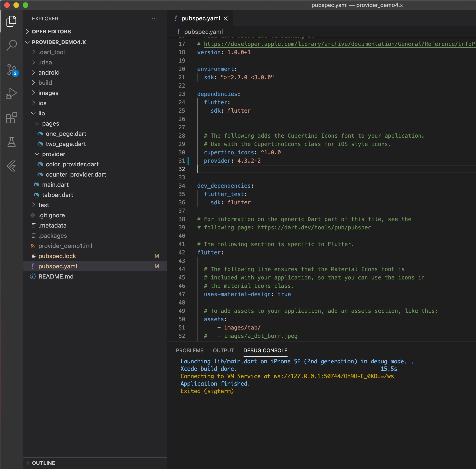Screen dimensions: 476x469
Task: Open Source Control with 2 changes
Action: [x=12, y=70]
